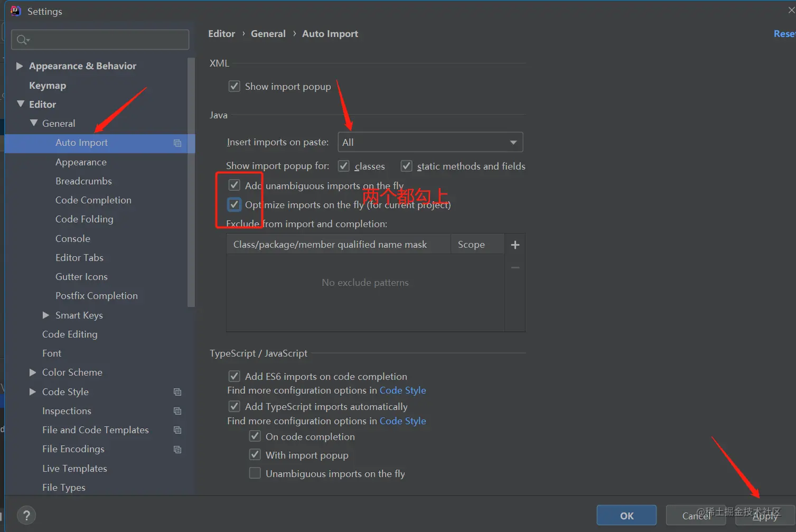Click the OK button
Screen dimensions: 796x532
tap(626, 516)
